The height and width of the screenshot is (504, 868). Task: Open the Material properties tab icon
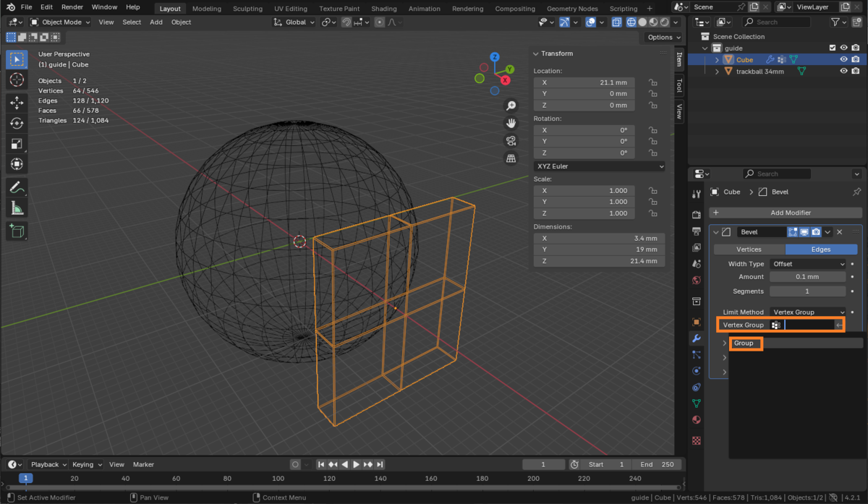point(697,419)
